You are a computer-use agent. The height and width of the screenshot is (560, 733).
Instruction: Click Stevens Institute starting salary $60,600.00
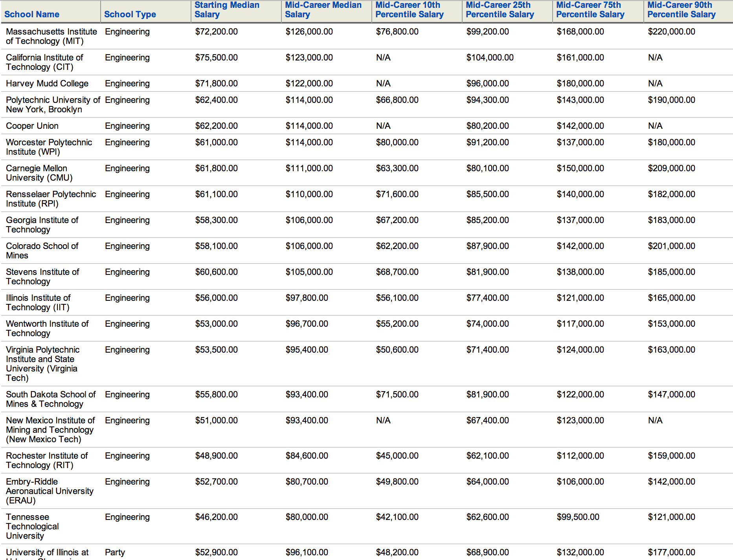click(217, 272)
